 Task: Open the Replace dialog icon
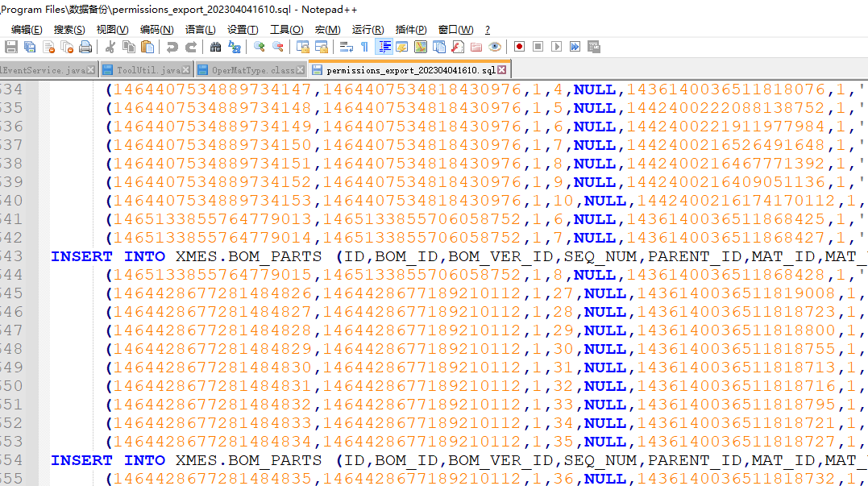coord(235,47)
